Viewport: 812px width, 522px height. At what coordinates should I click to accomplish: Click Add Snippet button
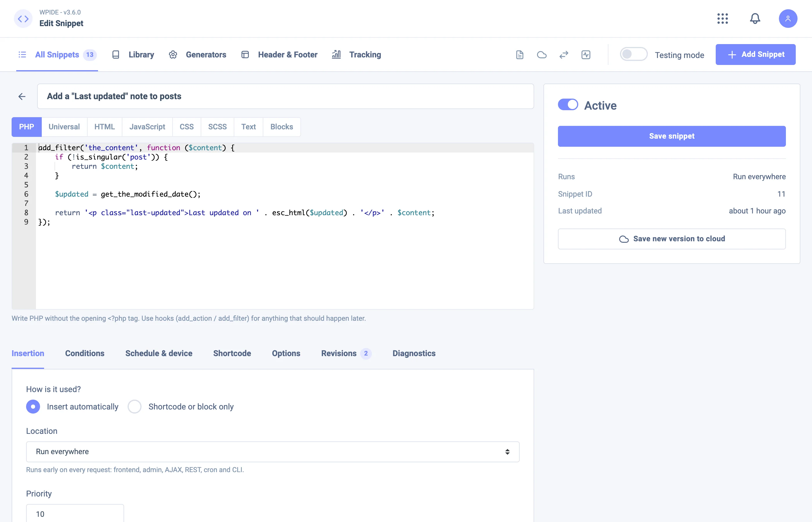(x=755, y=54)
